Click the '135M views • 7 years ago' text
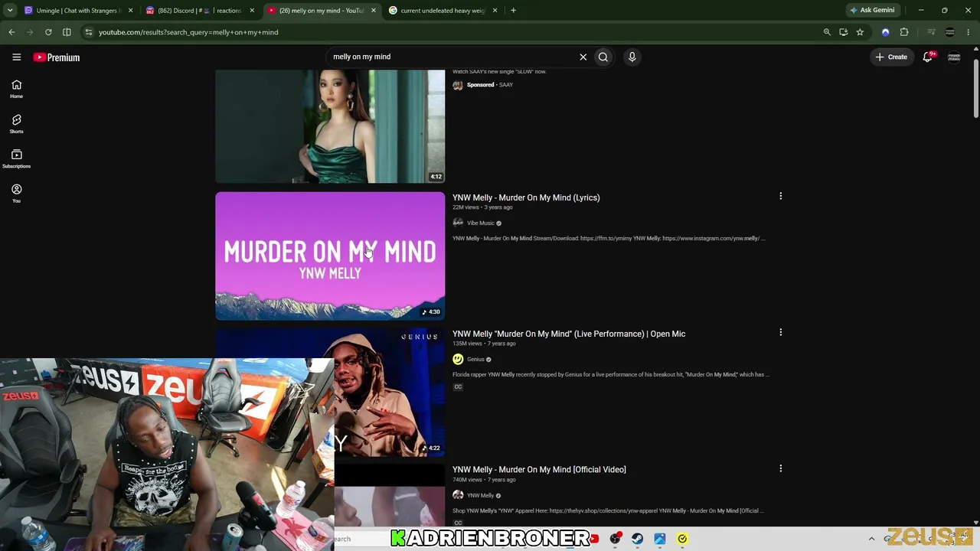This screenshot has height=551, width=980. [484, 344]
